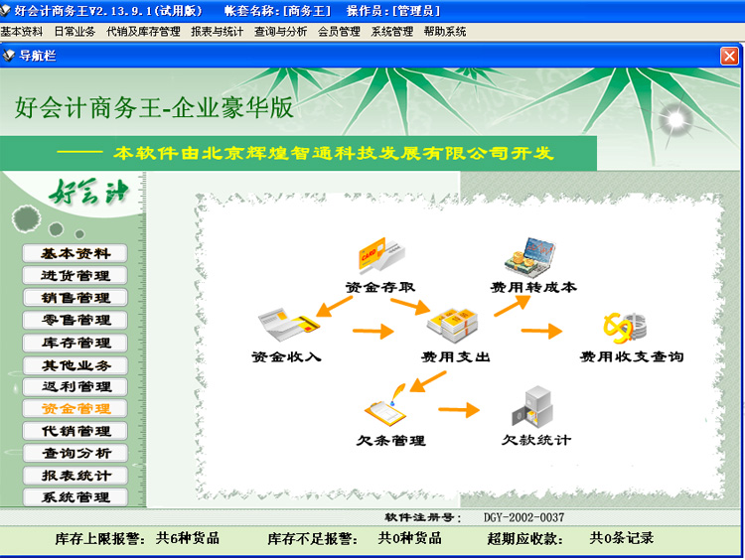
Task: Click the 资金存取 label
Action: click(380, 287)
